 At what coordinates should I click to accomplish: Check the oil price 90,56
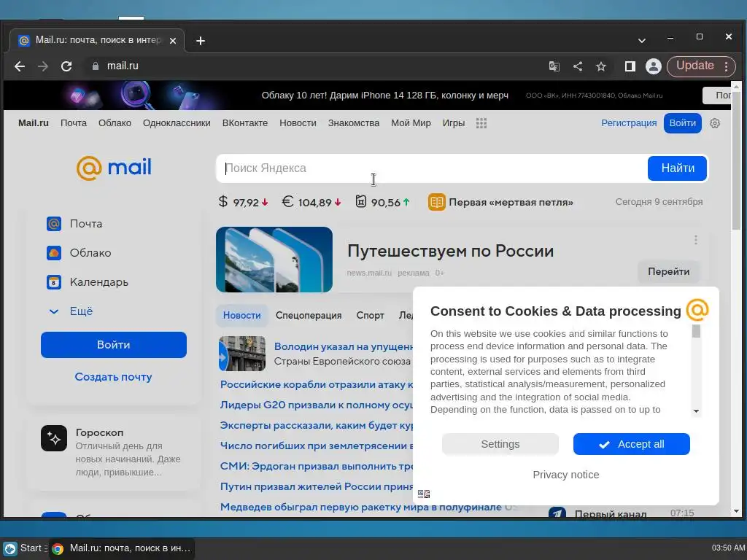pos(382,203)
